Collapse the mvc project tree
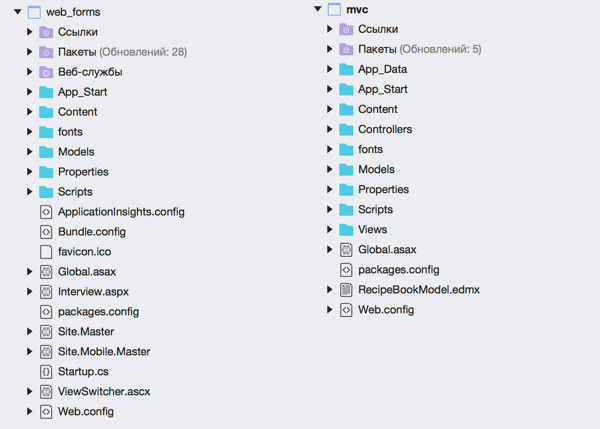Screen dimensions: 600x429 (318, 9)
